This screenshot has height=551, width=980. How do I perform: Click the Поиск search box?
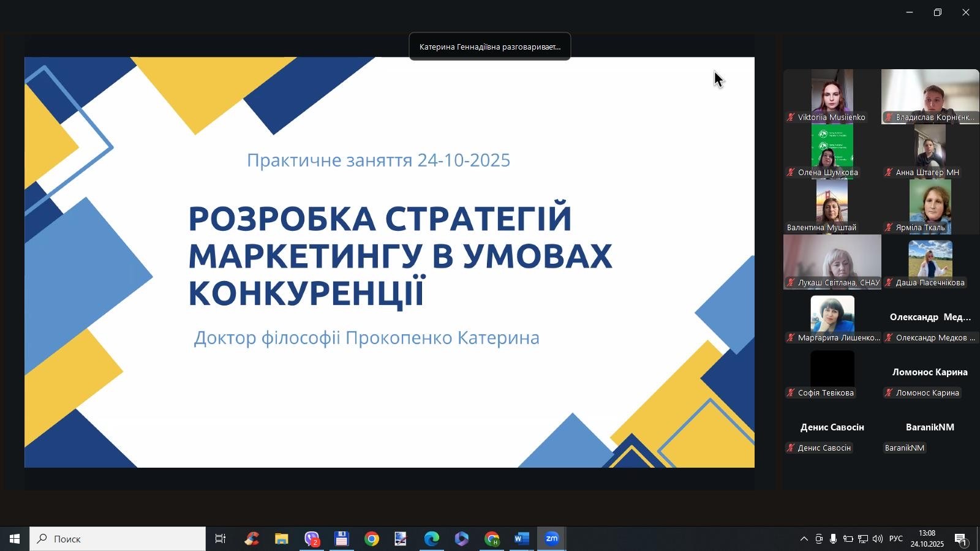(x=118, y=539)
